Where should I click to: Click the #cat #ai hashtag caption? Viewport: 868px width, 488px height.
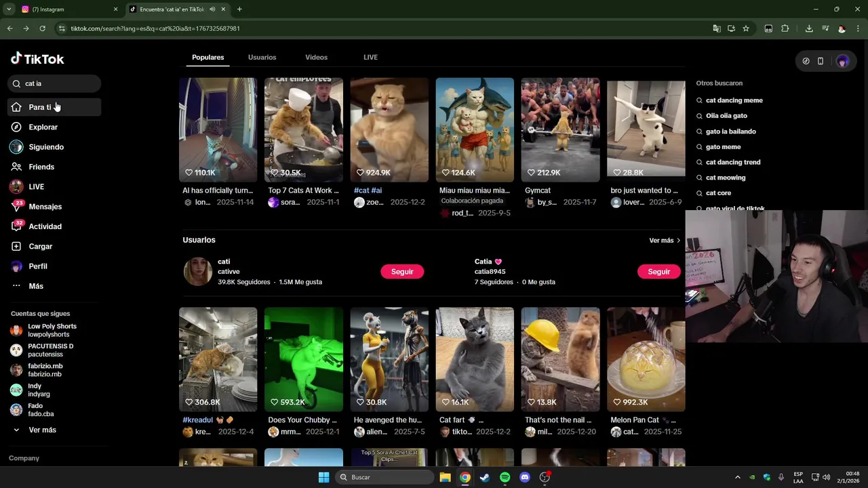click(x=368, y=190)
